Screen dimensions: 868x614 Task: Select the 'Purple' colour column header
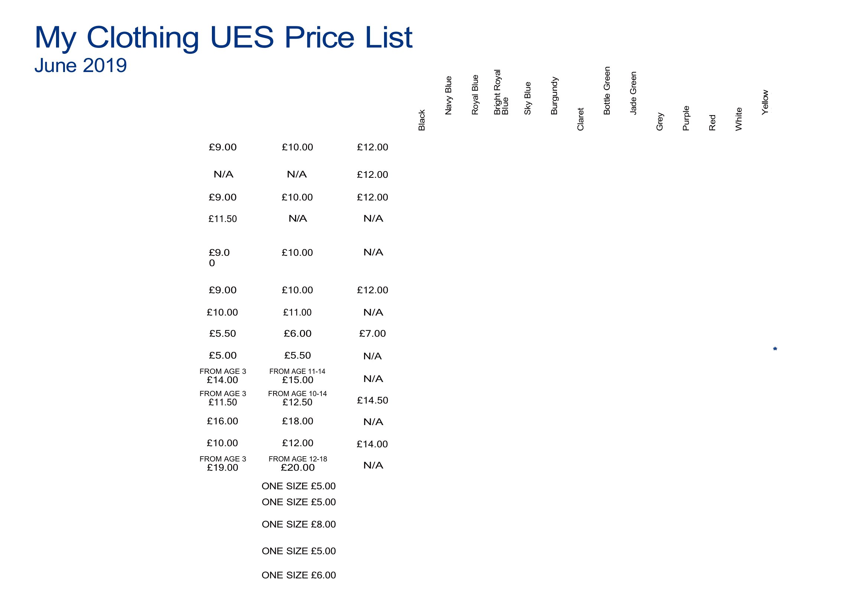pos(686,118)
